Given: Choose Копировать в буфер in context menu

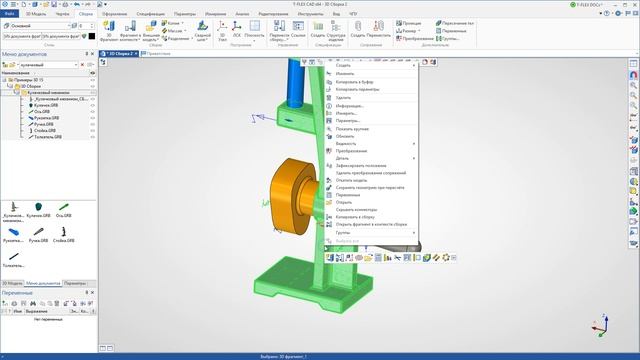Looking at the screenshot, I should coord(371,82).
